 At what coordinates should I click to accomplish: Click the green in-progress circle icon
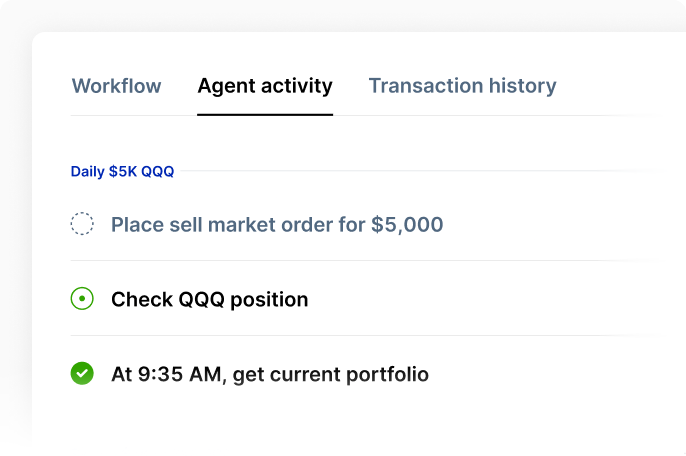coord(82,298)
